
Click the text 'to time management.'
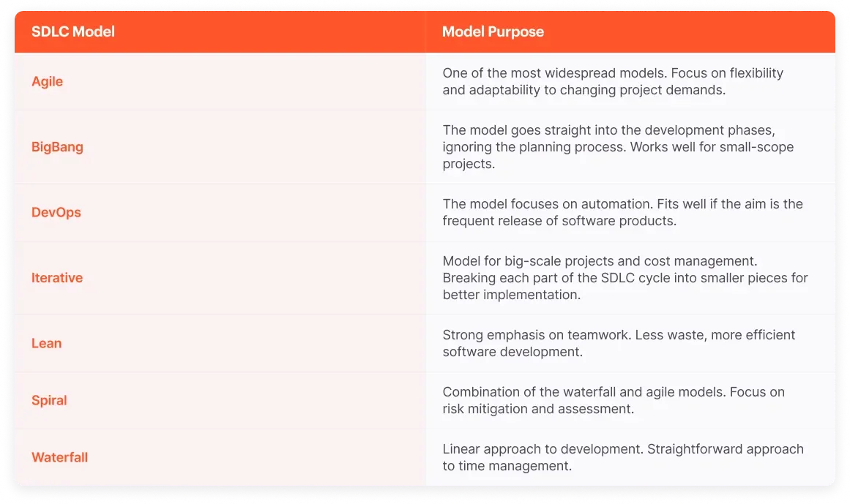point(507,466)
